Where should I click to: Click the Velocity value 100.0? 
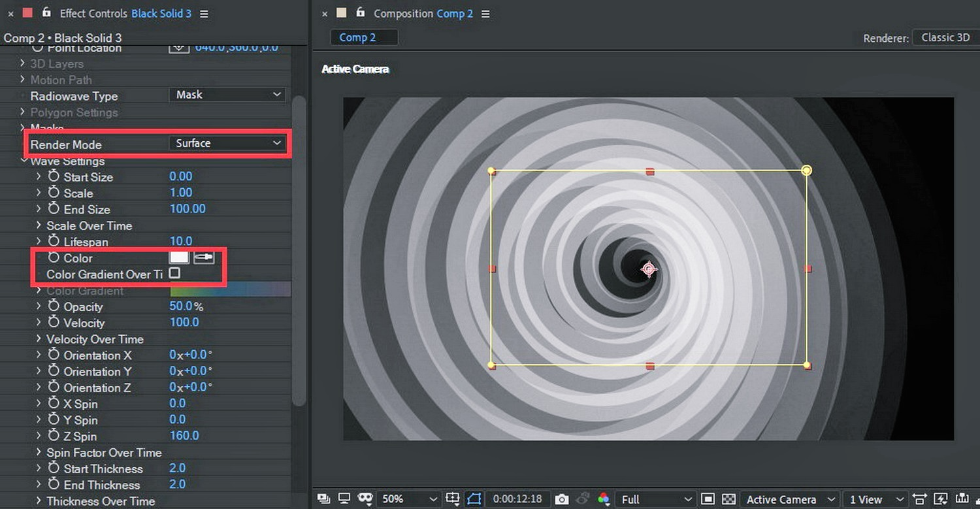pos(184,322)
